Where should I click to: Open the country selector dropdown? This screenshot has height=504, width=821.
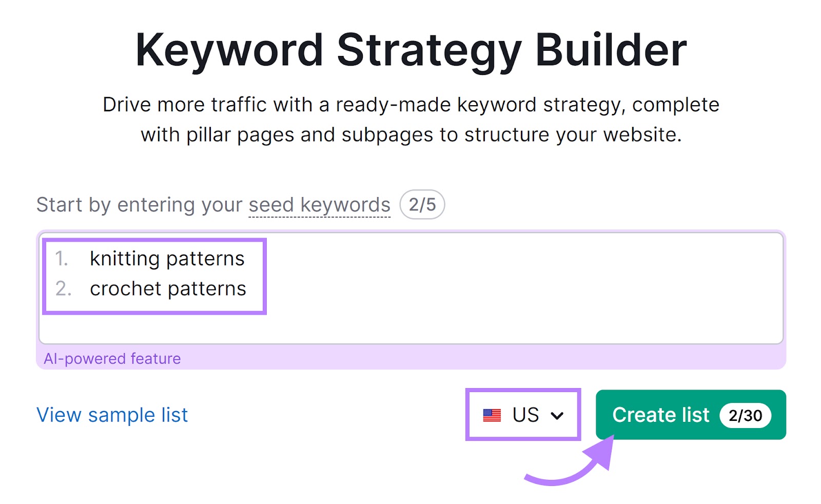click(x=522, y=415)
